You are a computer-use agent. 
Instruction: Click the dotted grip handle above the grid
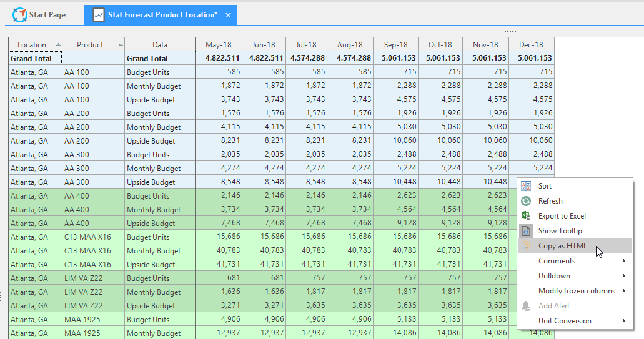coord(510,32)
